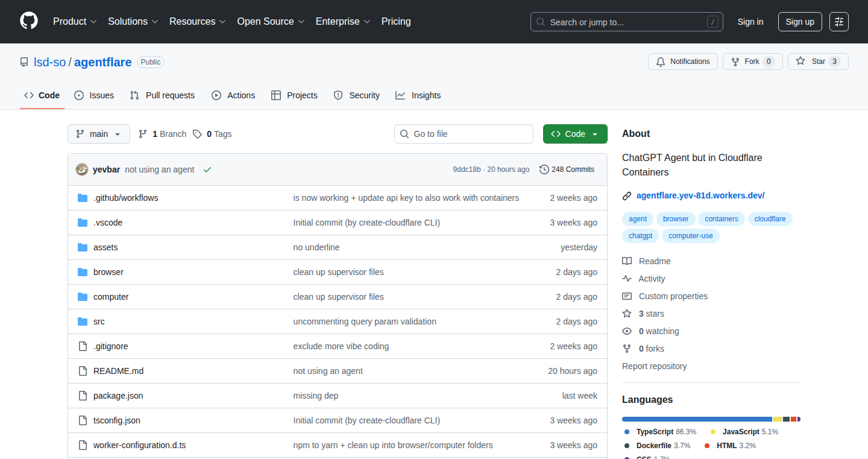Image resolution: width=868 pixels, height=459 pixels.
Task: Switch to the Security tab
Action: click(x=357, y=95)
